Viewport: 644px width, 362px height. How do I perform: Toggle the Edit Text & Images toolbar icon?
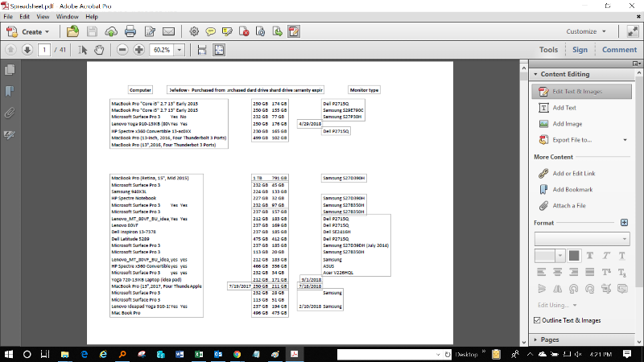[x=294, y=31]
